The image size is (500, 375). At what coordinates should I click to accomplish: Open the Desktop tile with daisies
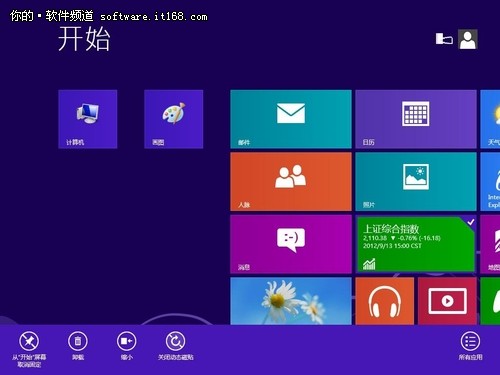coord(291,301)
